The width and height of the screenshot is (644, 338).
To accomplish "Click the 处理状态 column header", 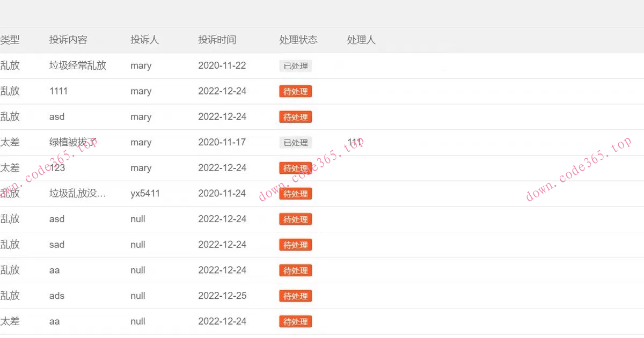I will point(298,40).
